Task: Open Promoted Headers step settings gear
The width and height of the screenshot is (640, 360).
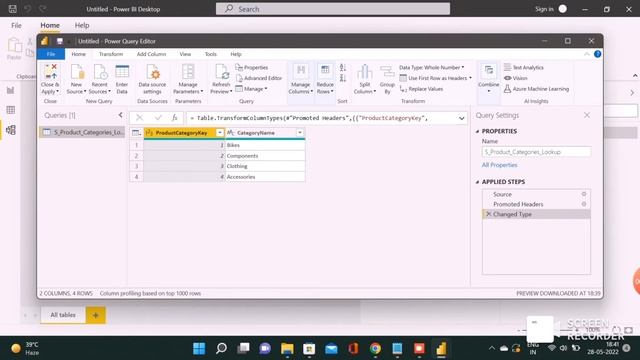Action: (x=584, y=204)
